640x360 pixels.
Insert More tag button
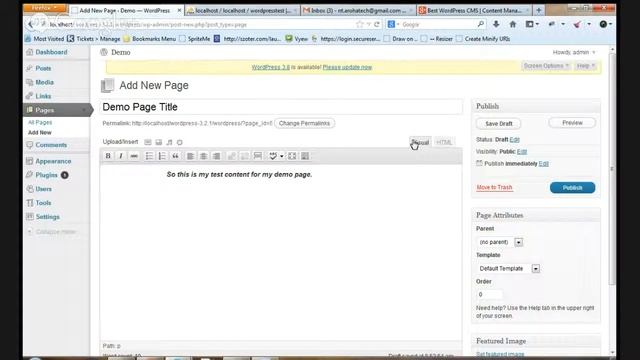[258, 156]
